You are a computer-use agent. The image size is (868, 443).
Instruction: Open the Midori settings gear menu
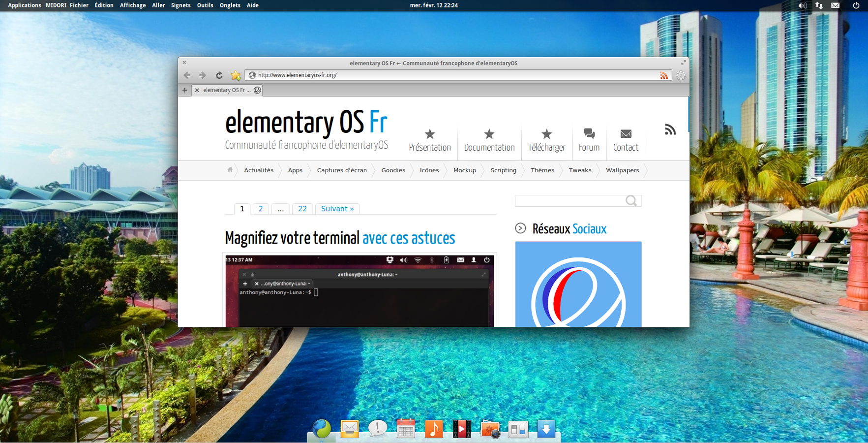pyautogui.click(x=681, y=75)
